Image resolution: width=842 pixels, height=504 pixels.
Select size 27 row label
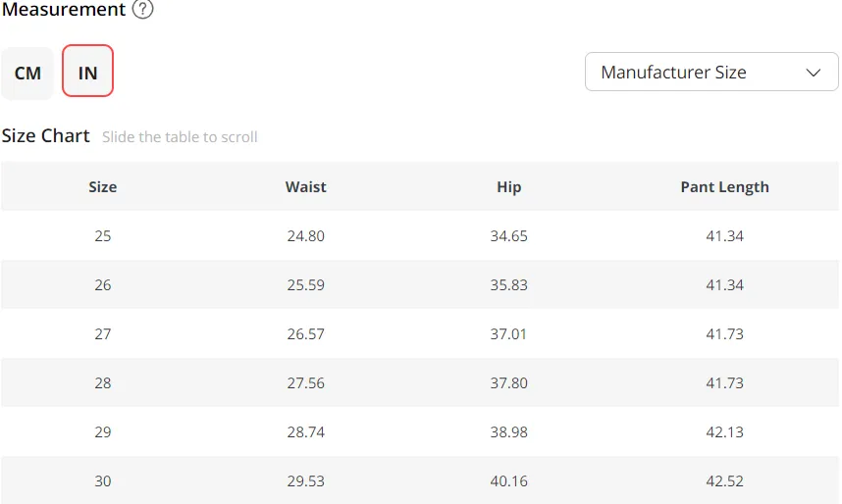(103, 333)
